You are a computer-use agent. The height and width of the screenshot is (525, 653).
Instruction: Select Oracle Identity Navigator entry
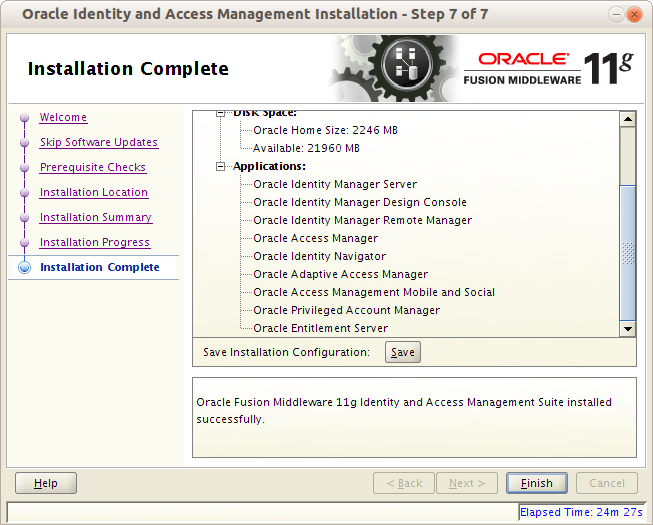(x=319, y=256)
